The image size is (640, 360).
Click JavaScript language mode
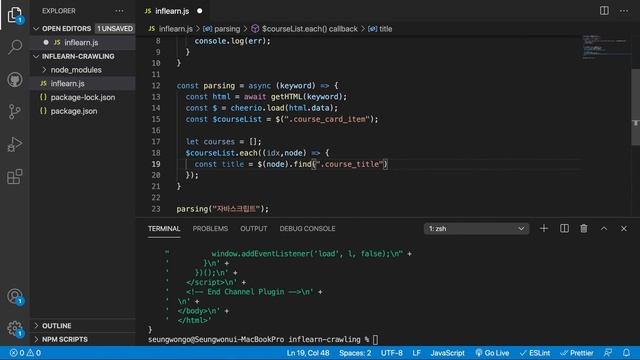click(x=447, y=353)
